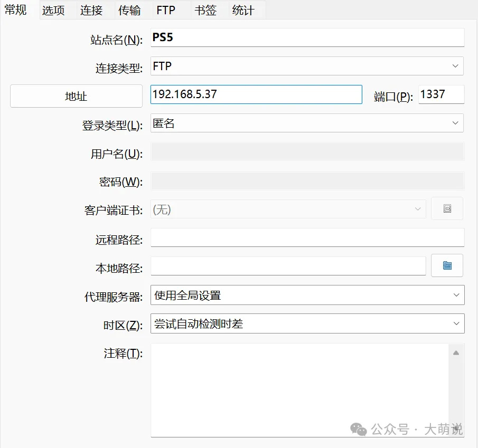Click the 端口 field showing 1337
This screenshot has width=478, height=448.
click(441, 94)
